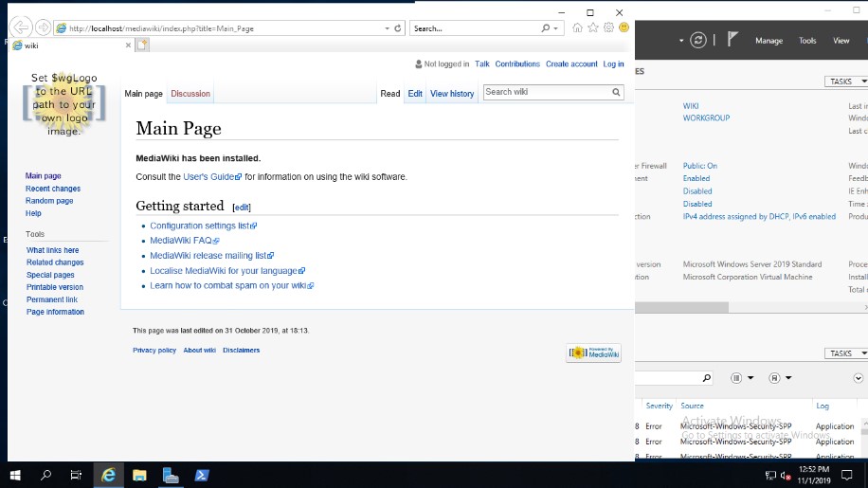This screenshot has width=868, height=488.
Task: Click the WIKI computer name link
Action: (690, 106)
